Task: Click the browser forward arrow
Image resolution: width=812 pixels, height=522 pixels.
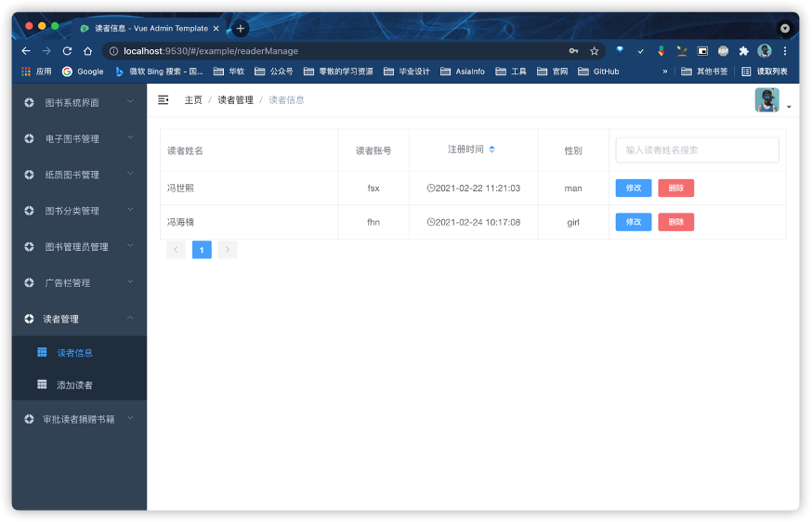Action: point(46,51)
